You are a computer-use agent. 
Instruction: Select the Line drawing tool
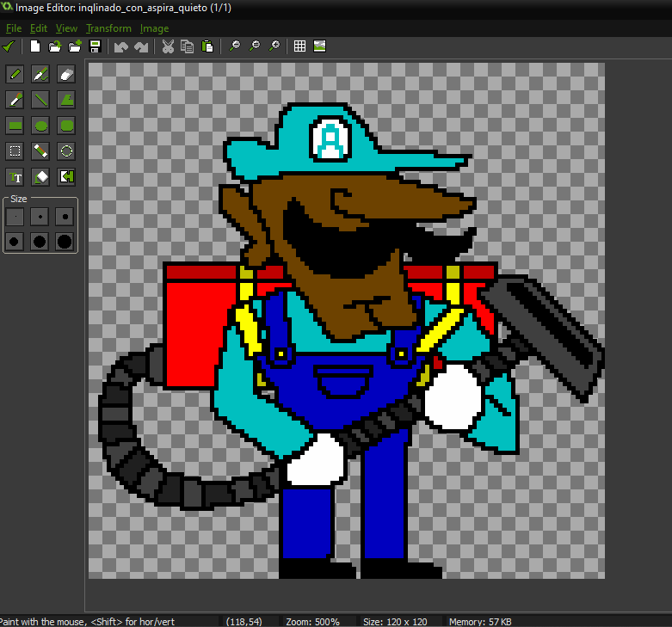(40, 100)
